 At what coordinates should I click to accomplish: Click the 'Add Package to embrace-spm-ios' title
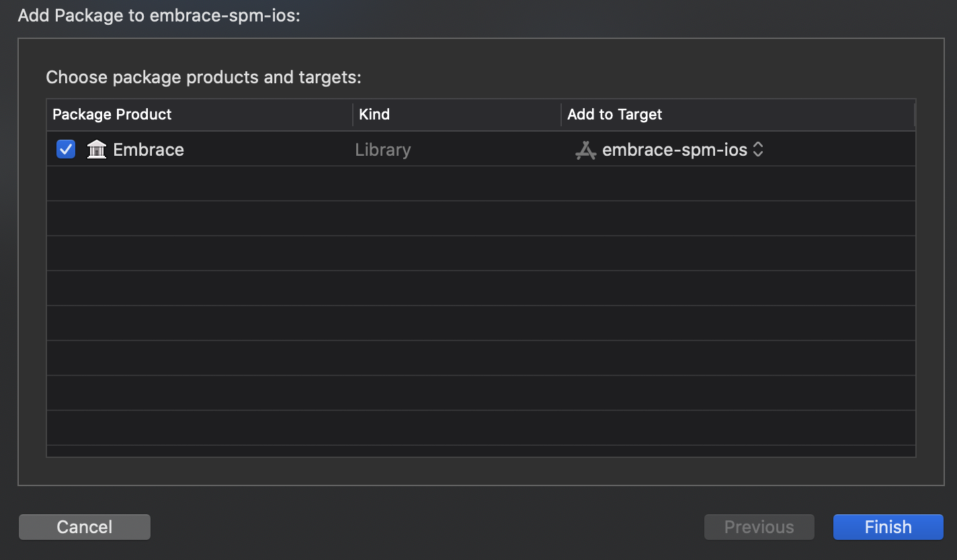click(159, 15)
